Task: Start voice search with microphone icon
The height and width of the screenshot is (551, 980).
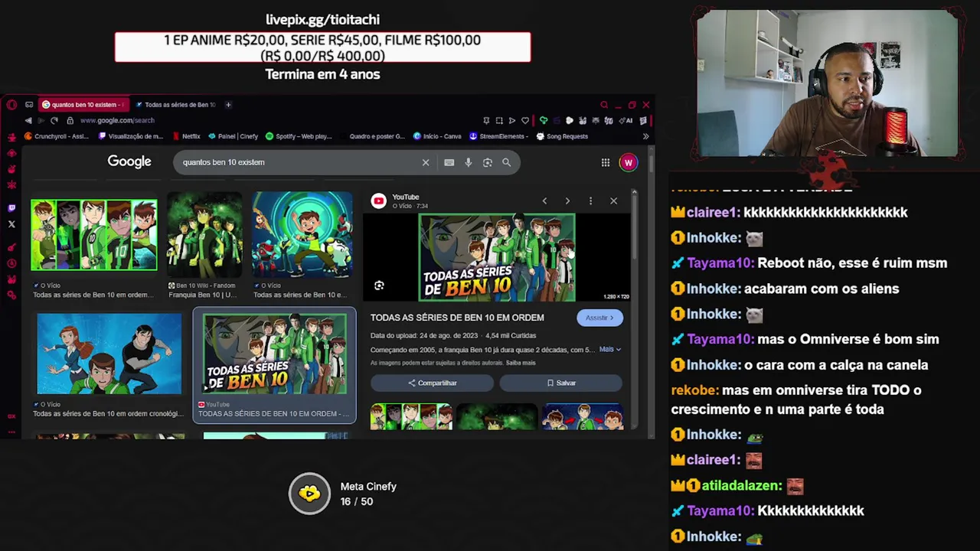Action: click(469, 162)
